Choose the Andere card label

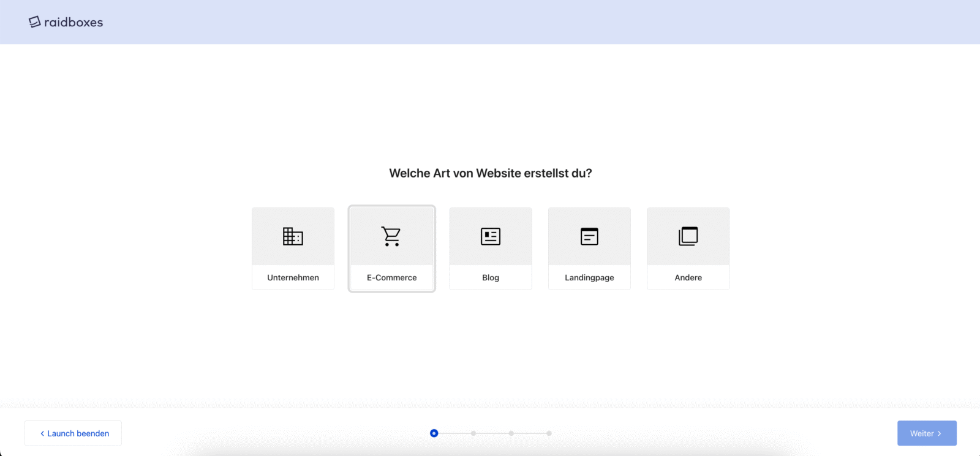coord(688,277)
